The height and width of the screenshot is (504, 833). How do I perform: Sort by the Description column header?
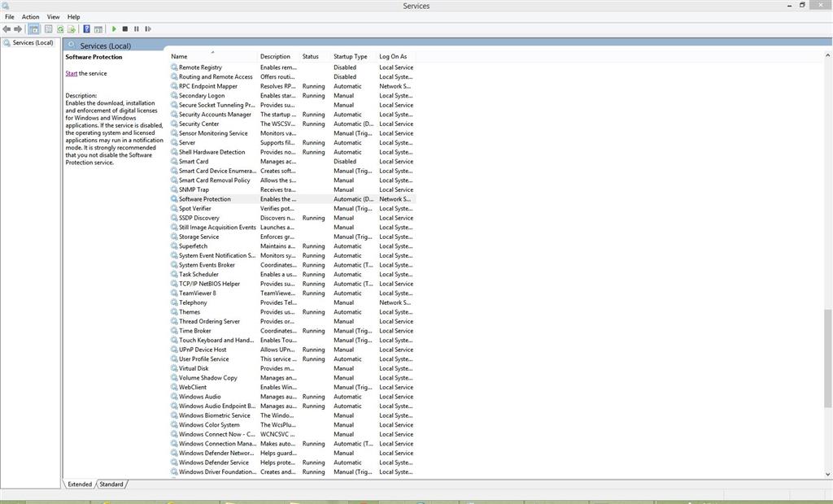(x=278, y=56)
